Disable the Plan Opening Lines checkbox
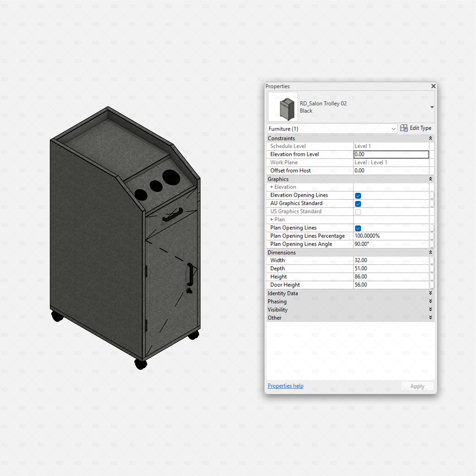476x476 pixels. [x=358, y=228]
